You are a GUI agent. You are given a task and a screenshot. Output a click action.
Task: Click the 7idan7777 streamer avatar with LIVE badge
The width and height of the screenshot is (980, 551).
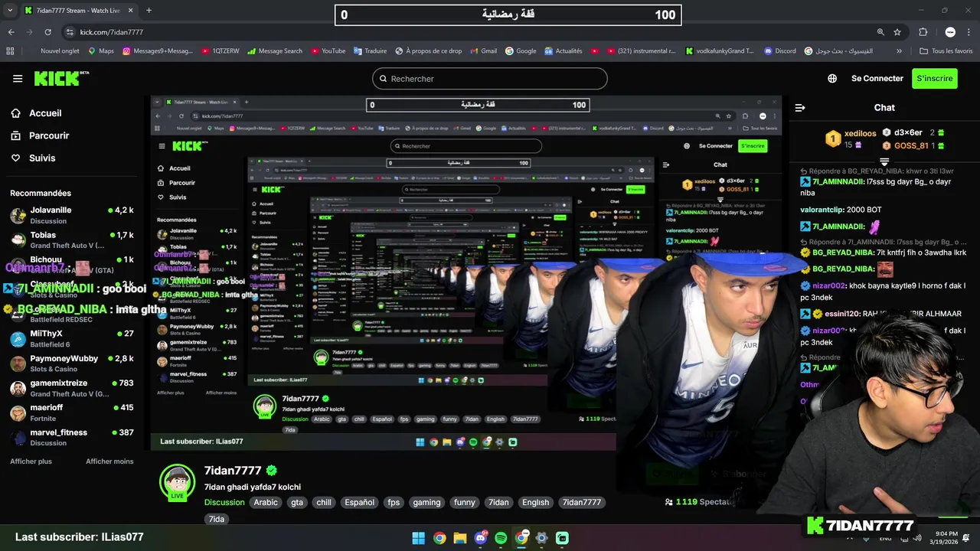click(177, 482)
